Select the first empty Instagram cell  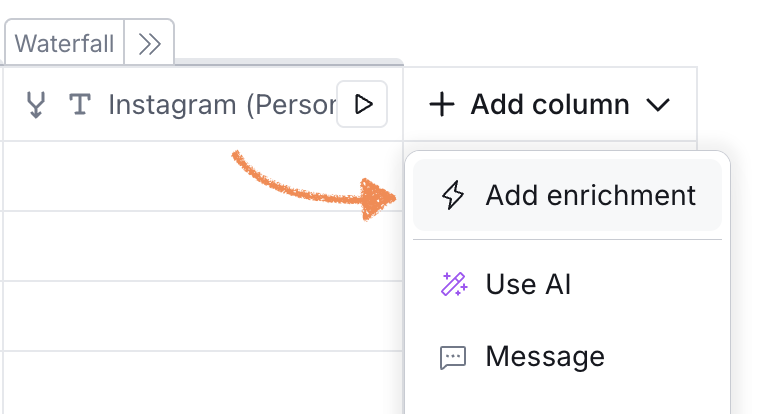pos(203,176)
